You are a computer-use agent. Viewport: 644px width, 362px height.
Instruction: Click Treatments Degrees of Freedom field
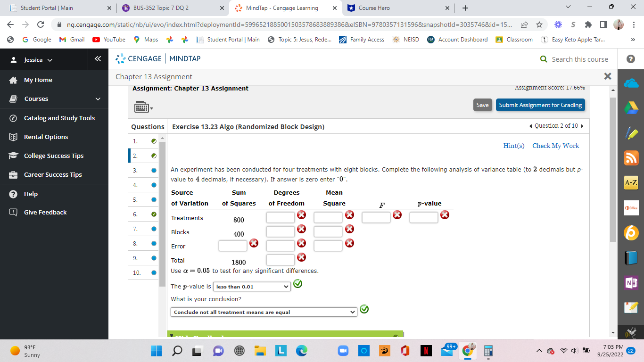tap(281, 217)
